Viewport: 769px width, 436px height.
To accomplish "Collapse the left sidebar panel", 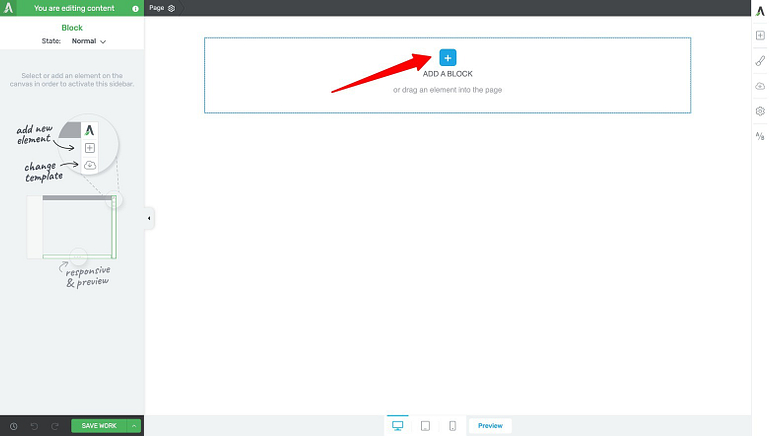I will pyautogui.click(x=149, y=218).
